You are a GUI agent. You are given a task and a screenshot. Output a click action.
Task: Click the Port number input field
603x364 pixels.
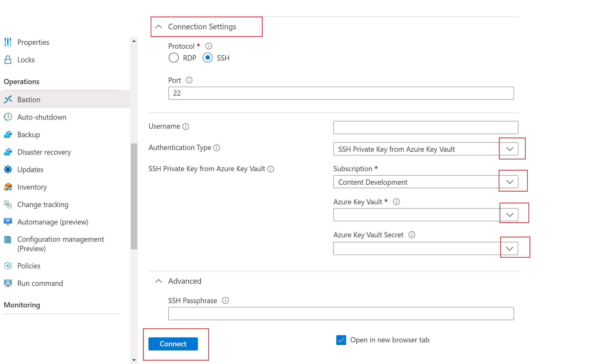(x=341, y=93)
